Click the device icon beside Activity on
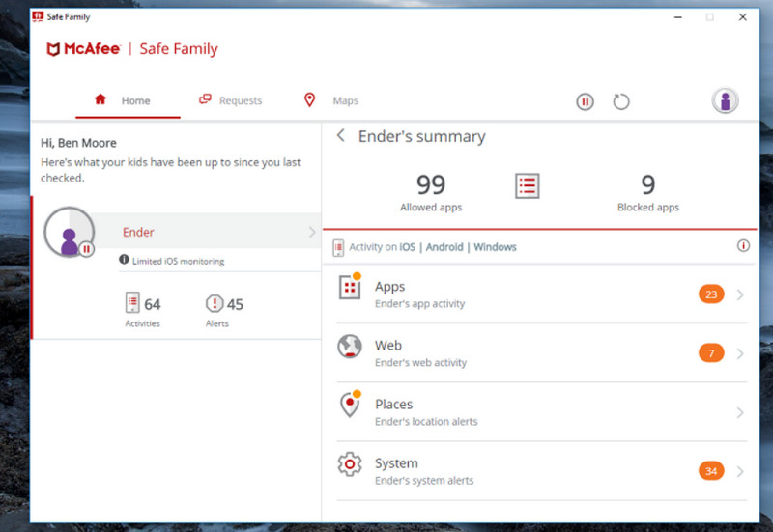The height and width of the screenshot is (532, 773). point(338,248)
